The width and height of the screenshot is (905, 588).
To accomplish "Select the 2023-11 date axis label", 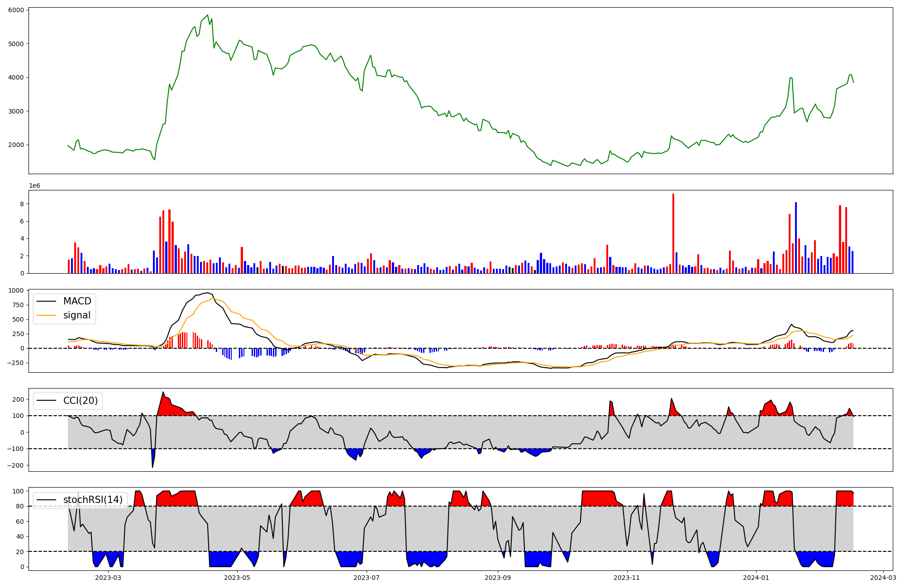I will (x=627, y=577).
